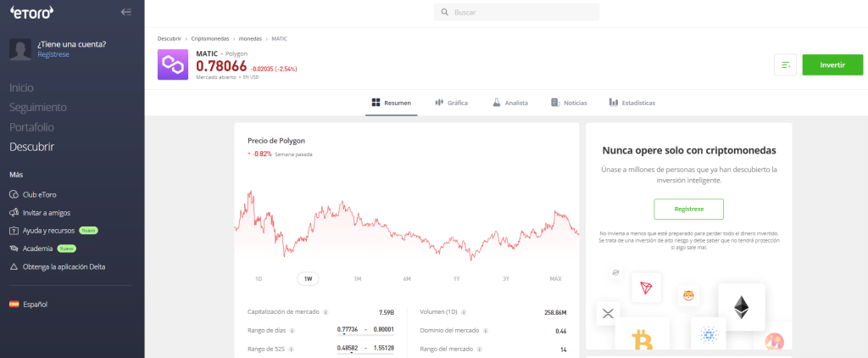
Task: Click the Ethereum coin tile
Action: (742, 307)
